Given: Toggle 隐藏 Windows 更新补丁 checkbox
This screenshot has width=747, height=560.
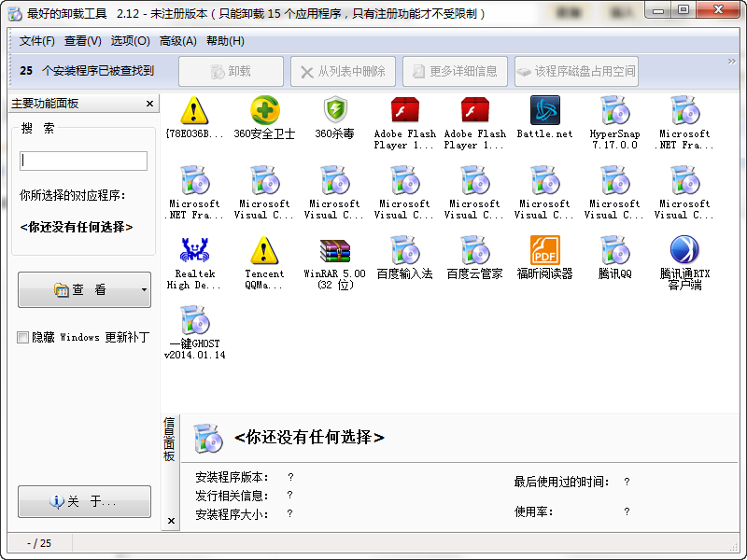Looking at the screenshot, I should pos(22,338).
